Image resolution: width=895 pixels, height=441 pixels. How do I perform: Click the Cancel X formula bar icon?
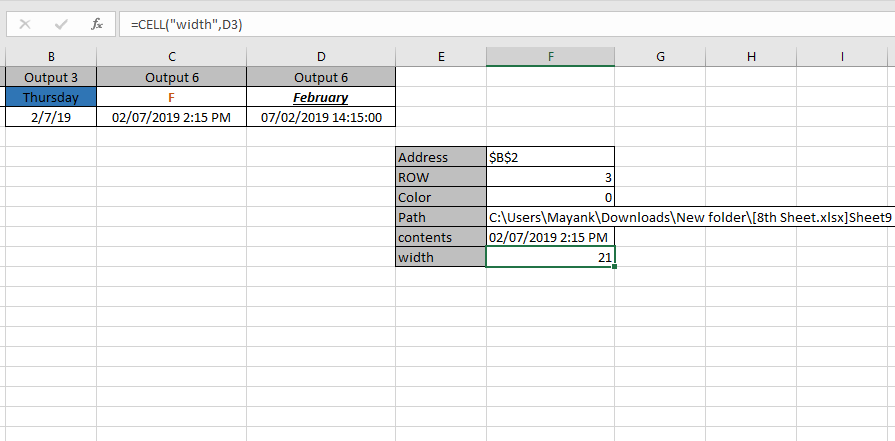click(25, 25)
